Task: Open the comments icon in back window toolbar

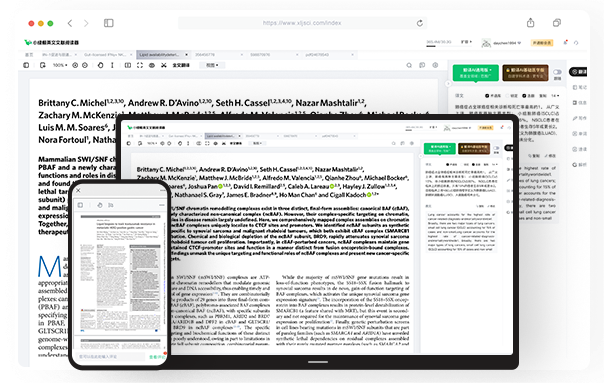Action: [x=422, y=65]
